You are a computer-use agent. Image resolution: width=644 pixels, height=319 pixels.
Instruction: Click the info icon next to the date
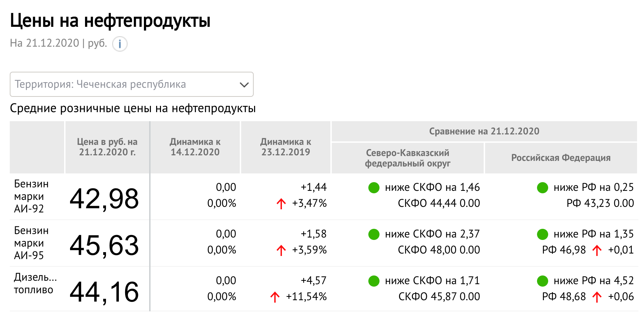120,44
